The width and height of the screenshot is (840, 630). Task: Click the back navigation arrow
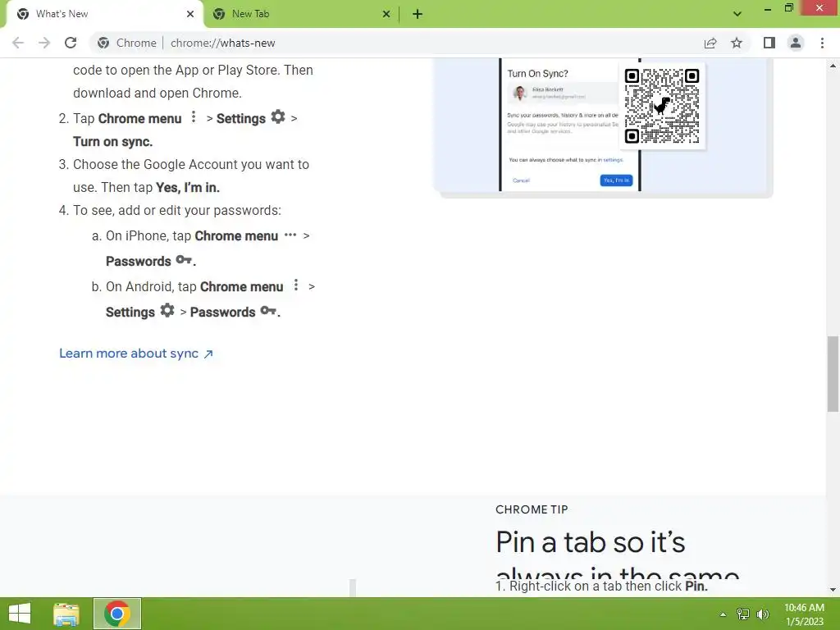[18, 43]
